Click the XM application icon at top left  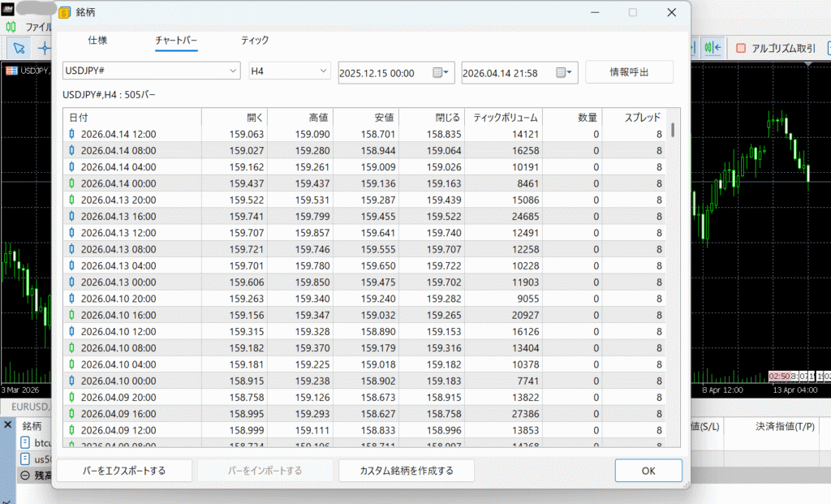pos(8,9)
